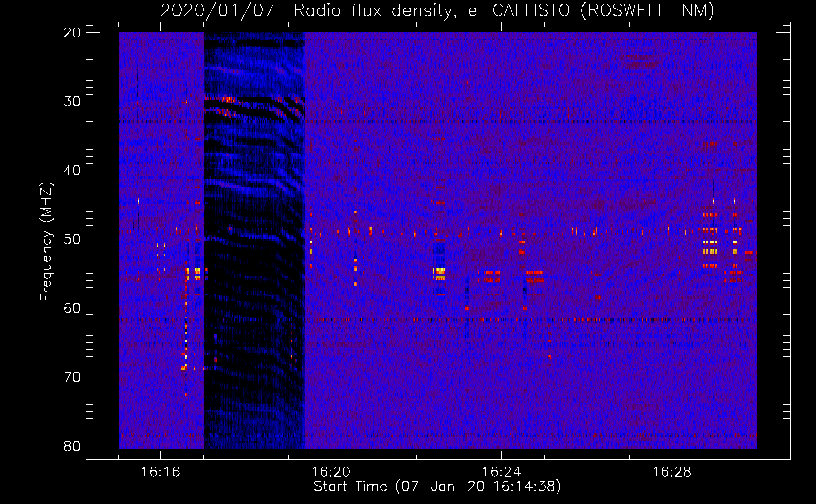Click the 16:28 time tick label

click(x=672, y=472)
